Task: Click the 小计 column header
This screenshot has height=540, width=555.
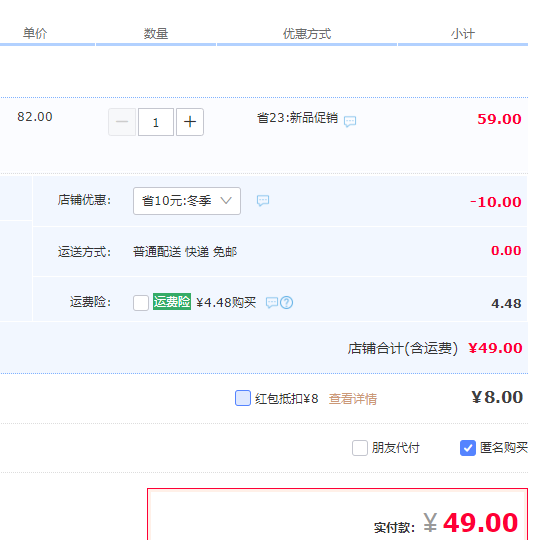Action: click(x=462, y=34)
